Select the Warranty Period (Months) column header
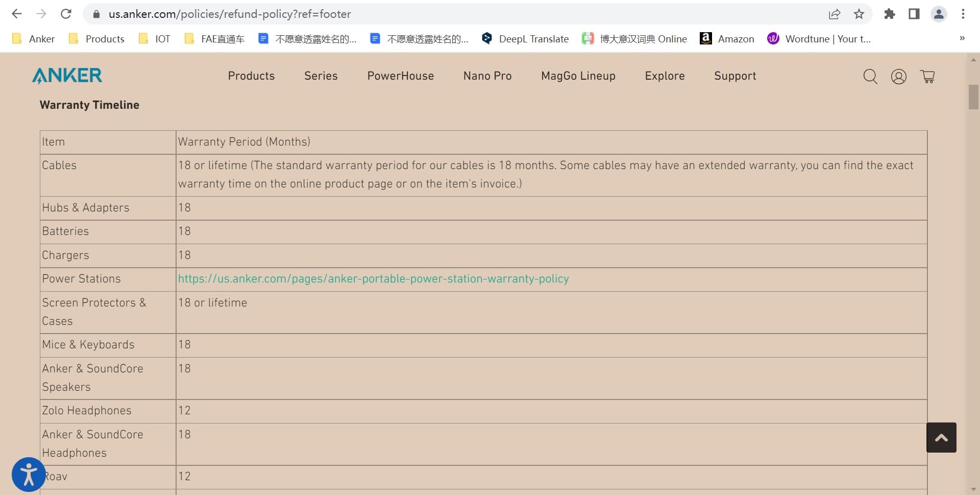Screen dimensions: 980x495 (x=244, y=142)
